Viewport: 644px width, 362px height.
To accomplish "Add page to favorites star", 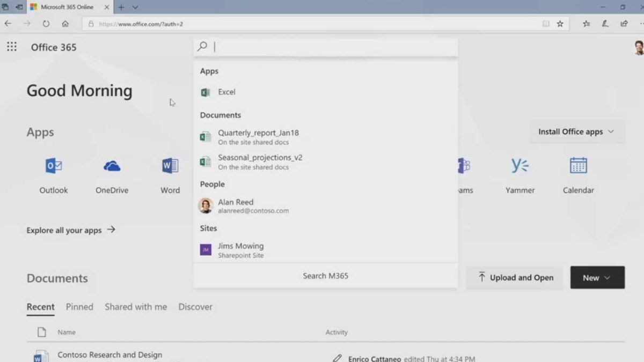I will click(560, 24).
